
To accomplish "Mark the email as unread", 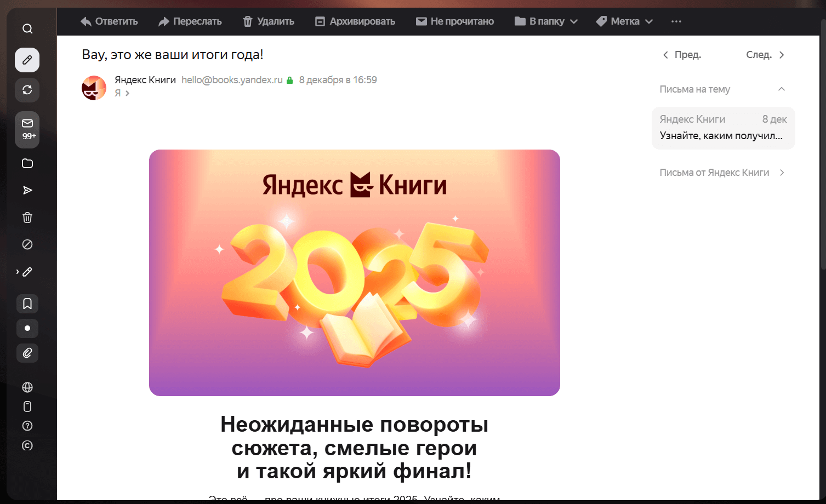I will click(x=455, y=21).
